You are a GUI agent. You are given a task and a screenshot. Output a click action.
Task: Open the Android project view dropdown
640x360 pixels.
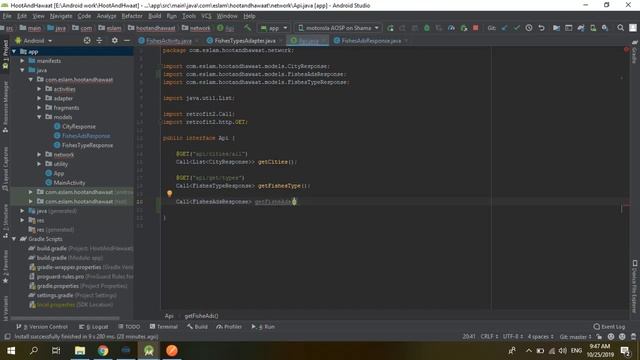point(33,40)
